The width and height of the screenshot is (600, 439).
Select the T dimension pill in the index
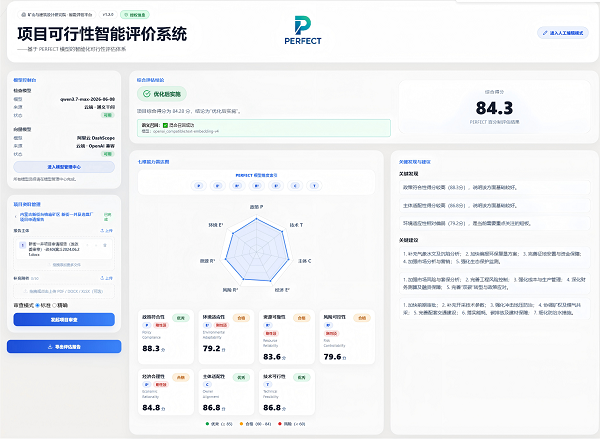pyautogui.click(x=315, y=186)
